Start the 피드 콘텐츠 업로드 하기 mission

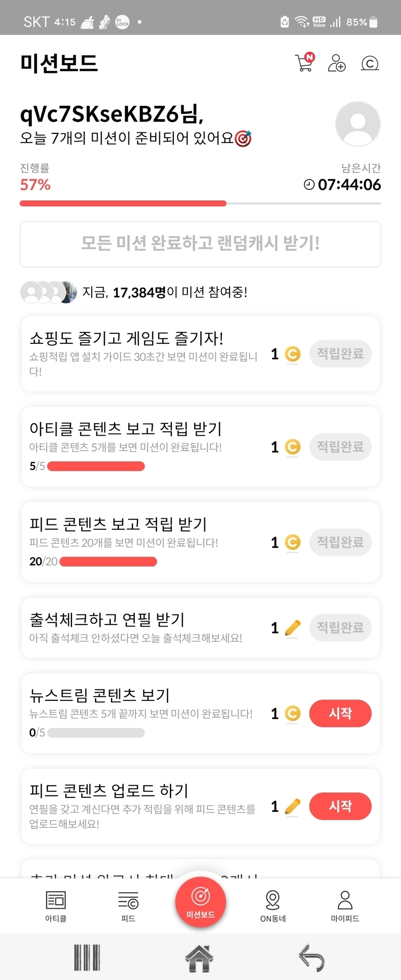tap(340, 806)
